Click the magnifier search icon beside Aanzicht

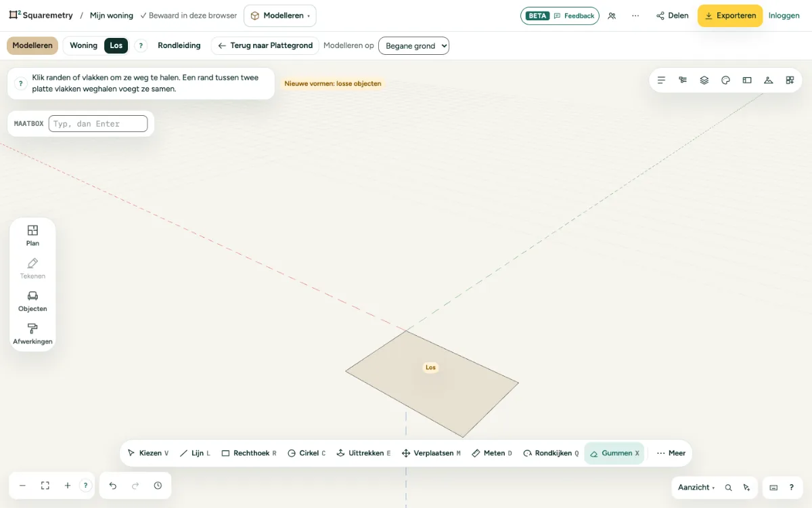pyautogui.click(x=729, y=488)
